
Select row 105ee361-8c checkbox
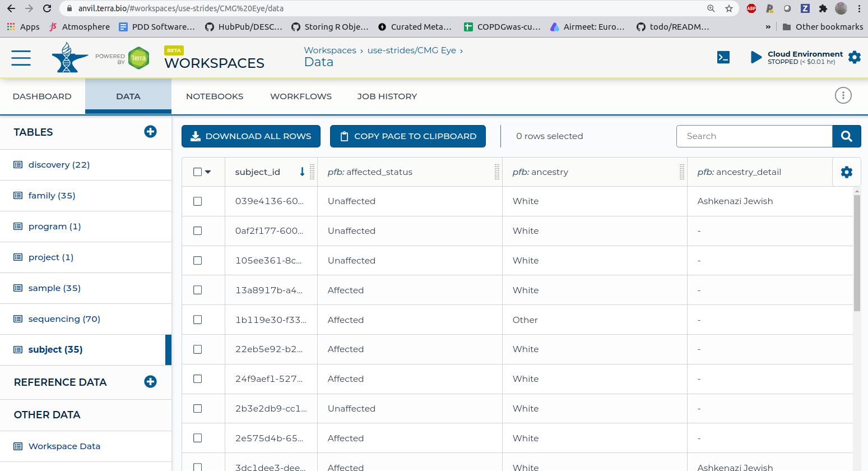197,261
